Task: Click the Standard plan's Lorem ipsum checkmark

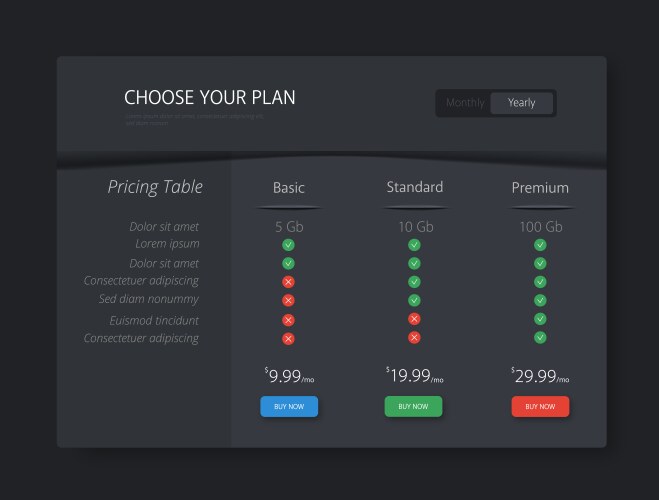Action: 414,245
